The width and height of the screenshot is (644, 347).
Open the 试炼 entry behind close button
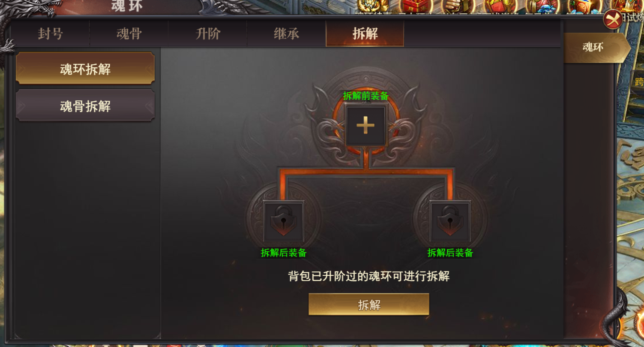click(634, 17)
